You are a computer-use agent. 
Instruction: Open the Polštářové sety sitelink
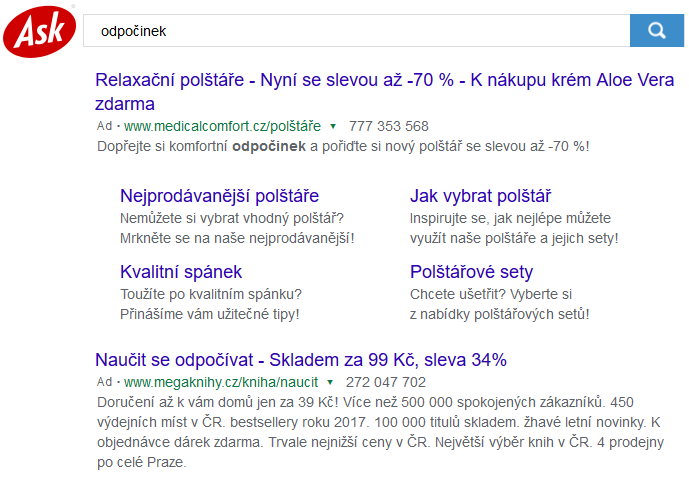471,272
